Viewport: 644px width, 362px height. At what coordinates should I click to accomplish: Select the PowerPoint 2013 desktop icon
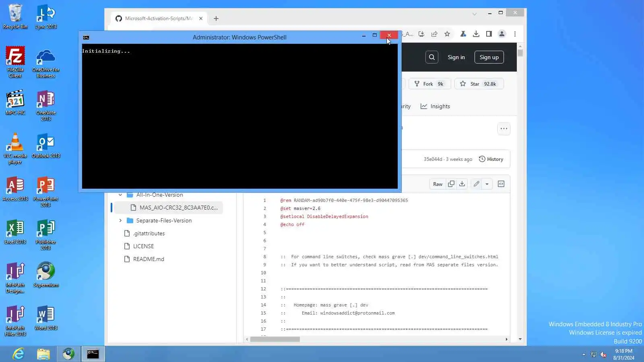click(46, 191)
